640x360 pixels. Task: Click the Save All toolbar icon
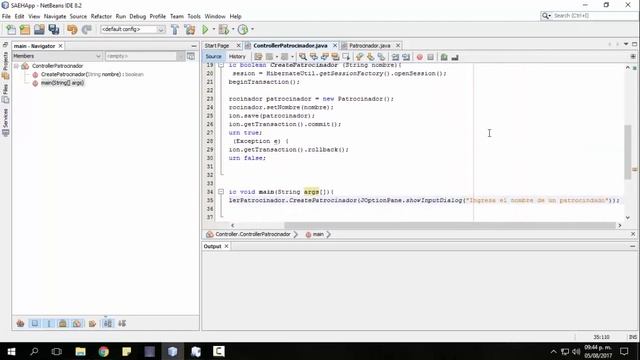54,29
